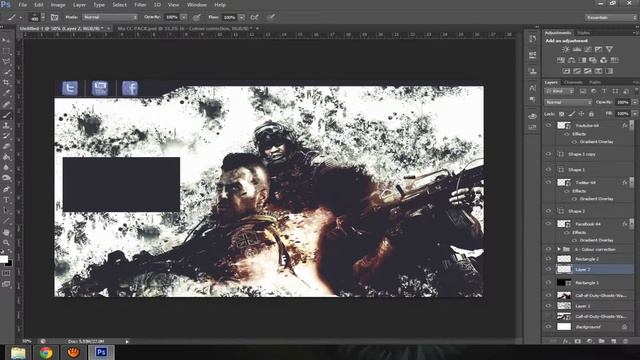The image size is (640, 360).
Task: Add a Vibrance adjustment
Action: tap(609, 49)
